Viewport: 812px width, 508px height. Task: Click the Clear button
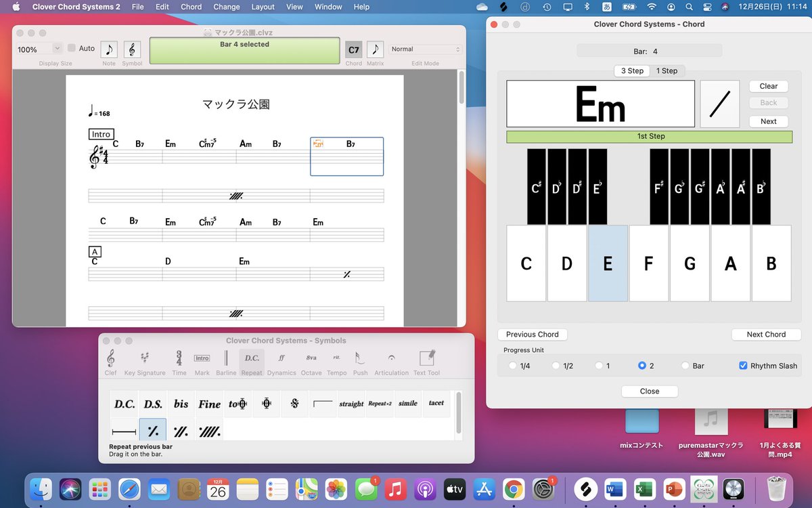point(769,86)
